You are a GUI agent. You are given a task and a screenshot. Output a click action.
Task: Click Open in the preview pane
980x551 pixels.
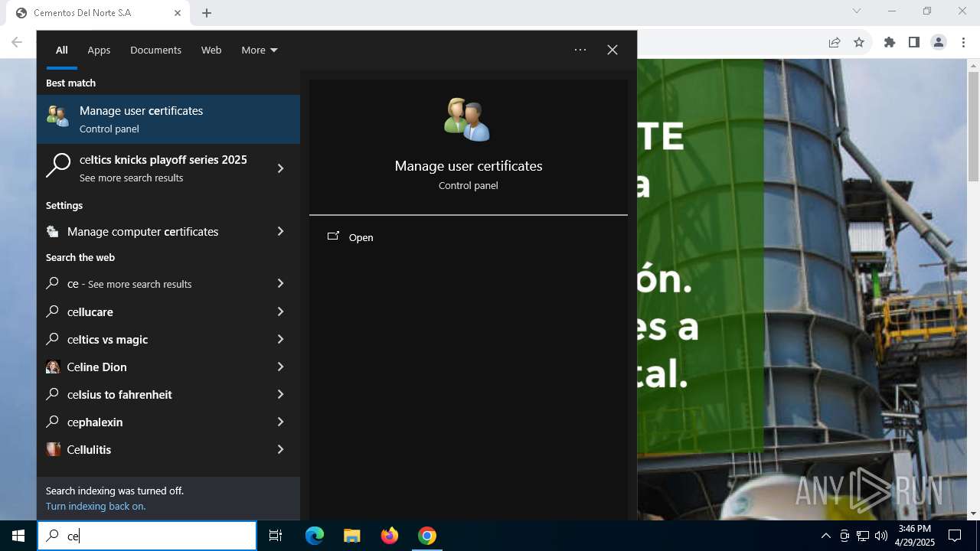(x=361, y=237)
